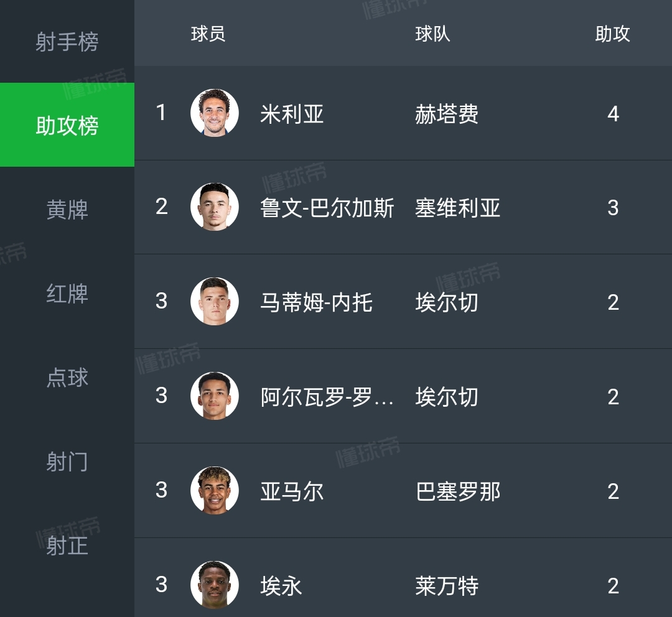Switch to 点球 tab
Image resolution: width=672 pixels, height=617 pixels.
point(67,378)
